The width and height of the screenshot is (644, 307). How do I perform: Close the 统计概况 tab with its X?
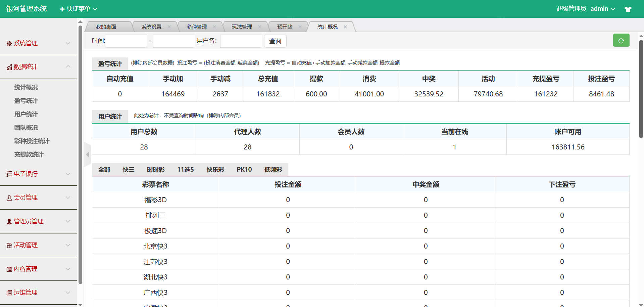[x=345, y=27]
